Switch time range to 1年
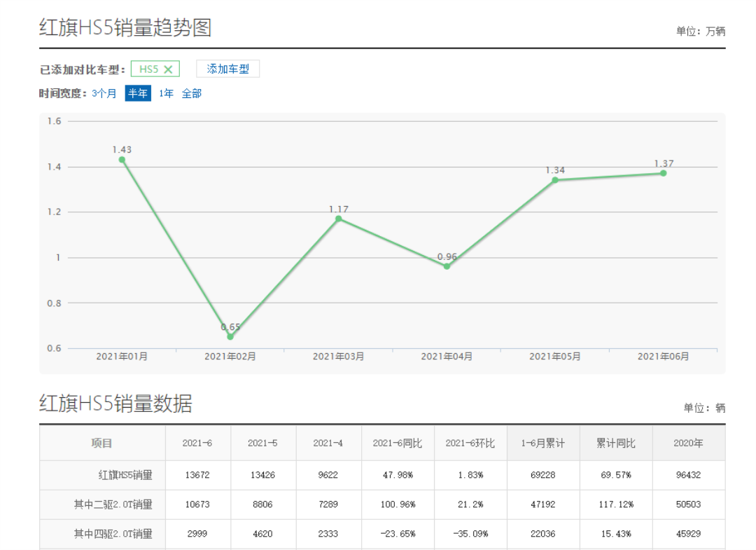This screenshot has height=550, width=756. click(x=166, y=93)
